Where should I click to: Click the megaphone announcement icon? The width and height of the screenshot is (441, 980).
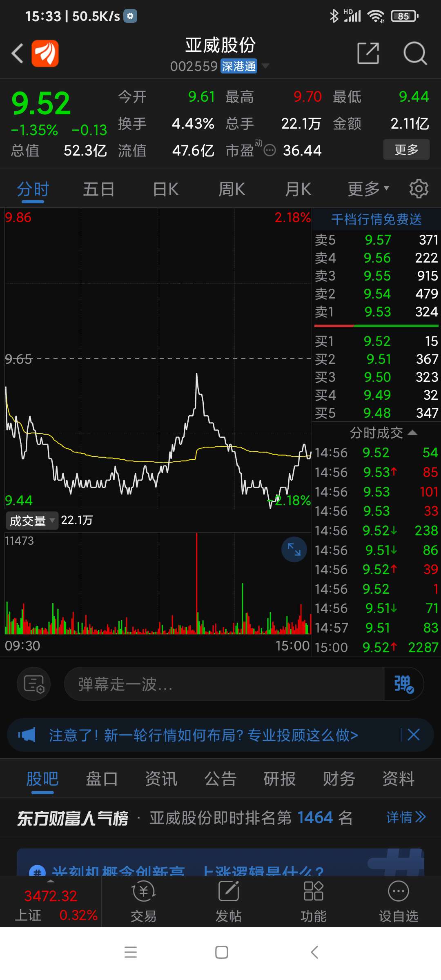(27, 735)
